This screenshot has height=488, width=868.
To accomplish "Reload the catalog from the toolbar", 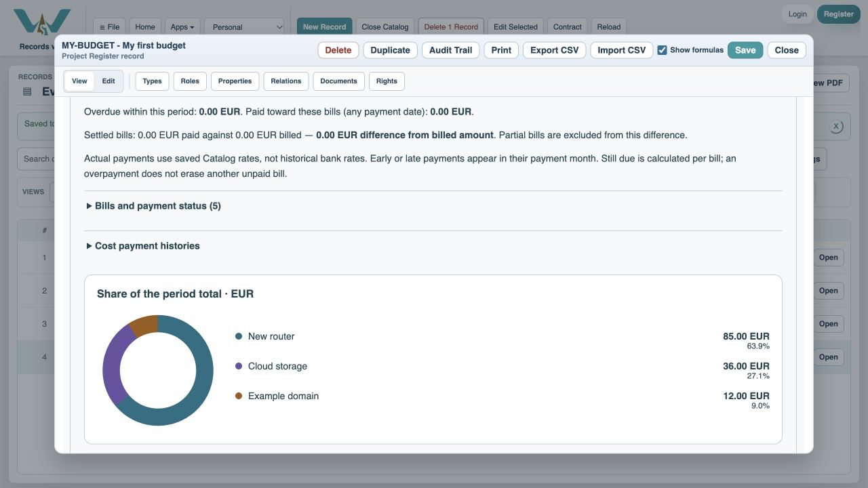I will (609, 27).
